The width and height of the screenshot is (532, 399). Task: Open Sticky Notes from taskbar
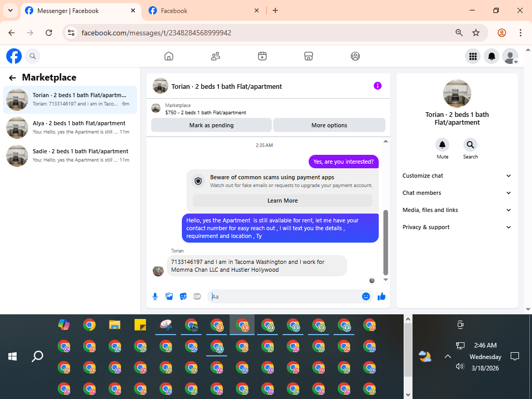click(140, 325)
